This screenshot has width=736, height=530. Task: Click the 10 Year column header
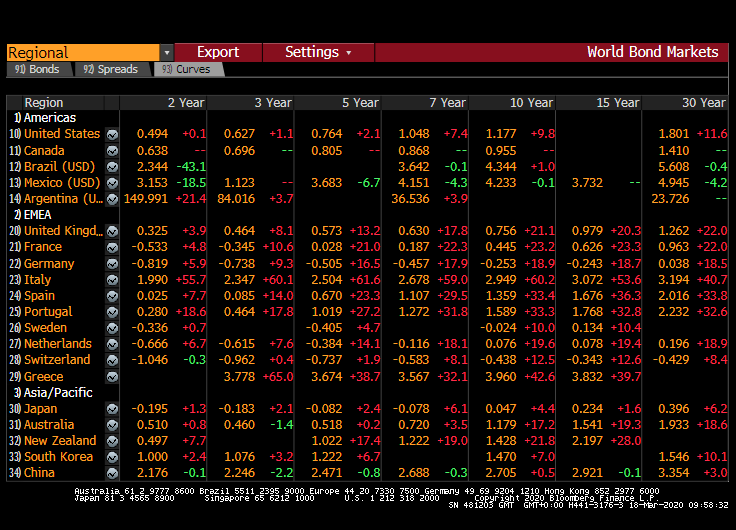tap(531, 102)
